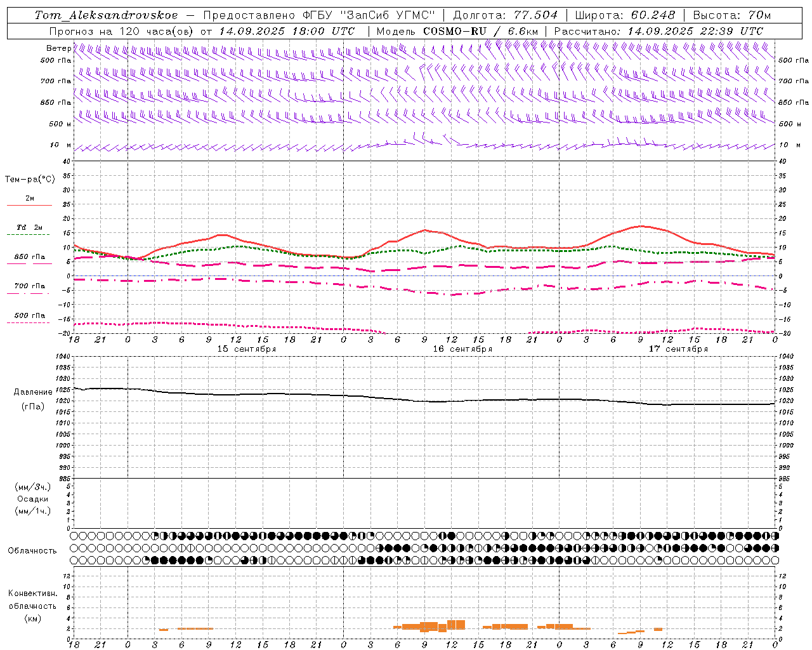The height and width of the screenshot is (650, 812).
Task: Select the Рассчитано: 14.09.2025 22:39 UTC timestamp
Action: 658,31
